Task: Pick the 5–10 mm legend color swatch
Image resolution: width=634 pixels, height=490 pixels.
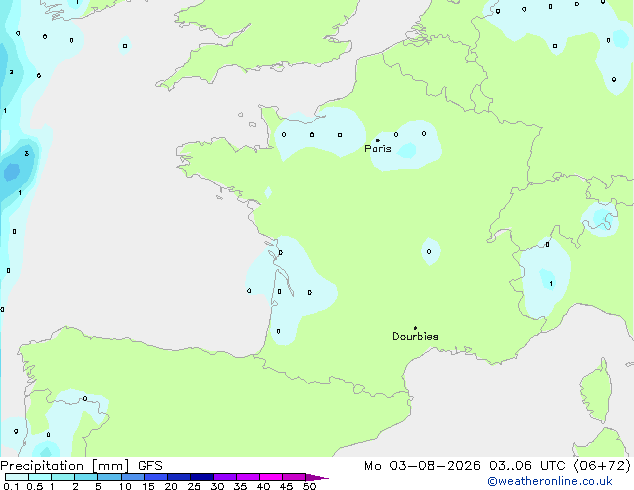Action: [109, 477]
